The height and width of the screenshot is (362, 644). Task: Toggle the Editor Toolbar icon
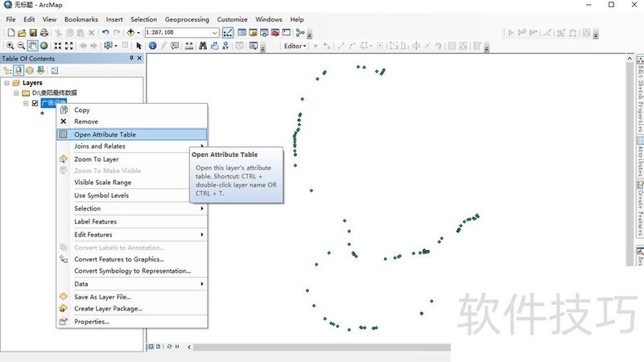pos(228,32)
